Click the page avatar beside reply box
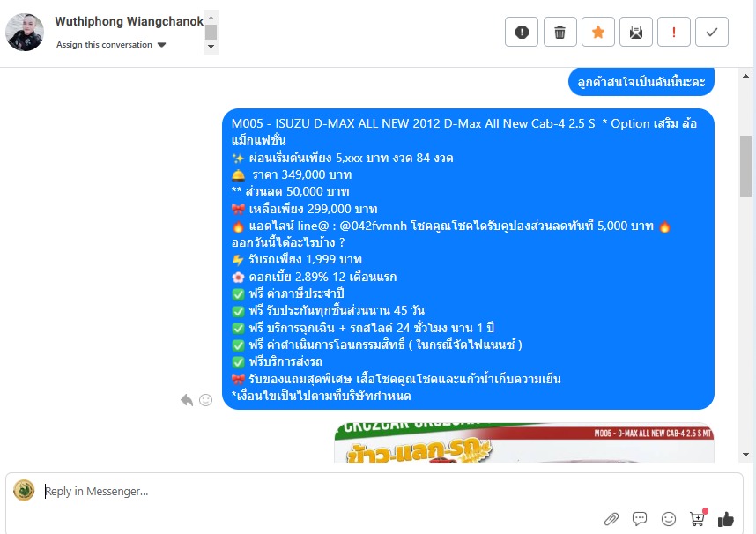Screen dimensions: 756x534 (24, 491)
